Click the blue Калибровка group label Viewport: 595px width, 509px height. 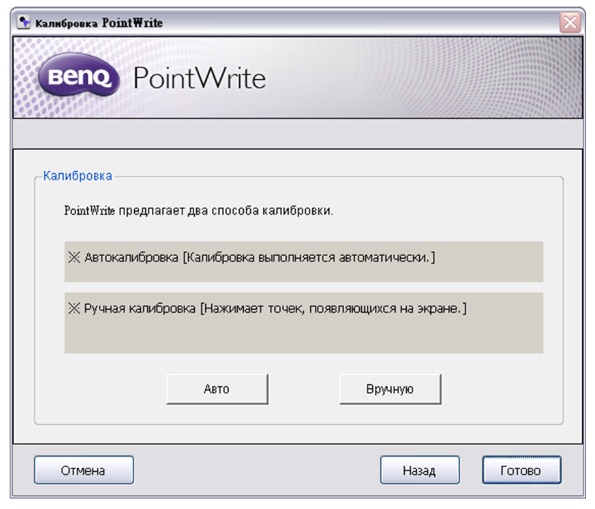77,176
